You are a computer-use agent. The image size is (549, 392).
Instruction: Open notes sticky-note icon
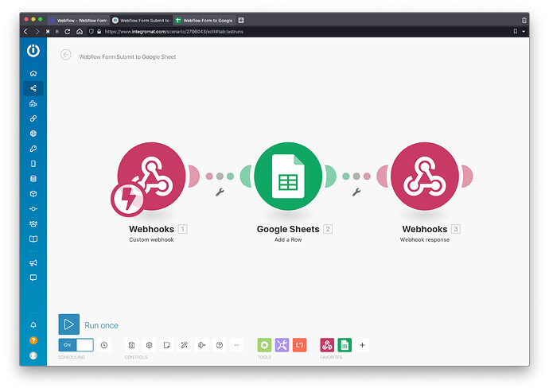pos(166,345)
